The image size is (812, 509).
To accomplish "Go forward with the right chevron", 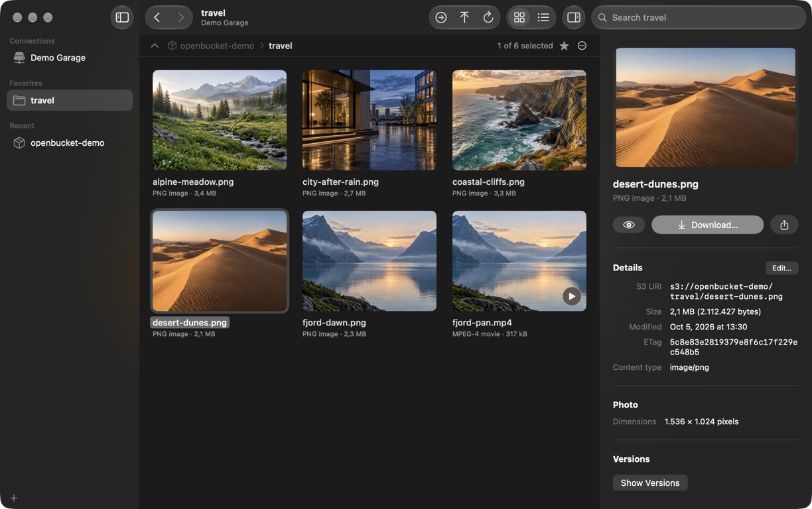I will pyautogui.click(x=180, y=17).
